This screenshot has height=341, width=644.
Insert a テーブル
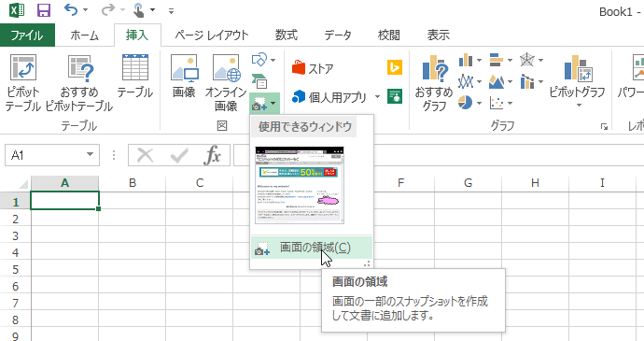[134, 77]
